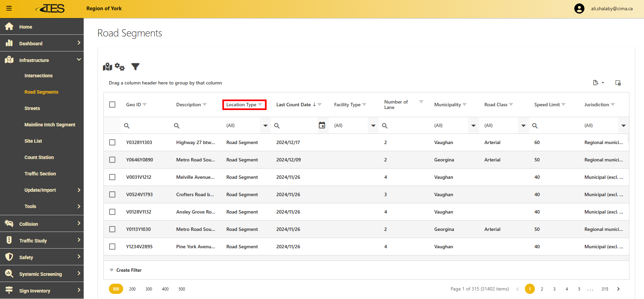Click the gears settings icon above grid

[120, 67]
